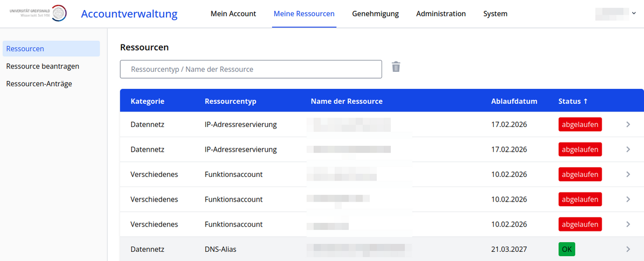Go to the Administration tab
644x261 pixels.
pos(441,14)
